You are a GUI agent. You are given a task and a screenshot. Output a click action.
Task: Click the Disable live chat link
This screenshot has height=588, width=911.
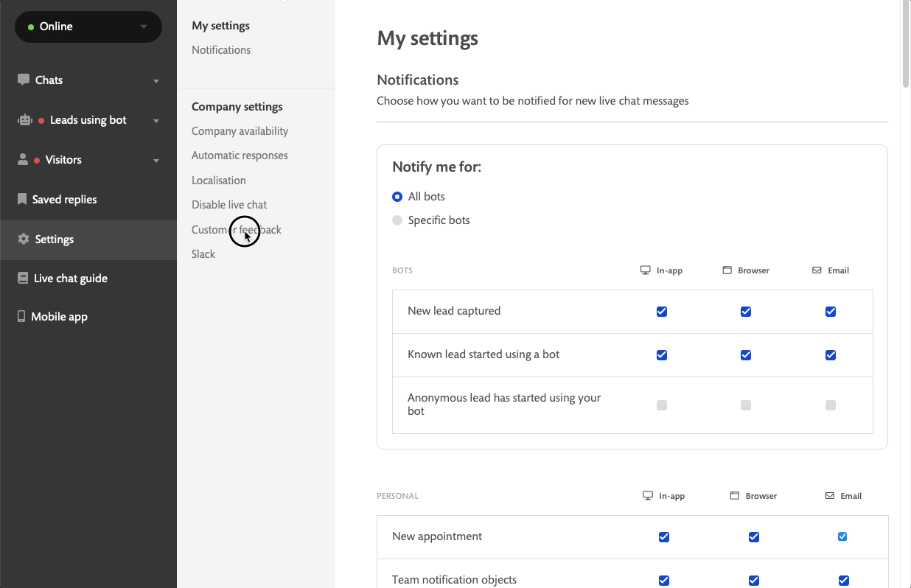(229, 205)
